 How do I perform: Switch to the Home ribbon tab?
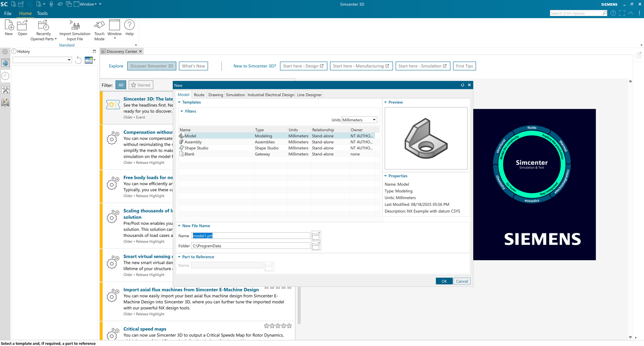[25, 13]
